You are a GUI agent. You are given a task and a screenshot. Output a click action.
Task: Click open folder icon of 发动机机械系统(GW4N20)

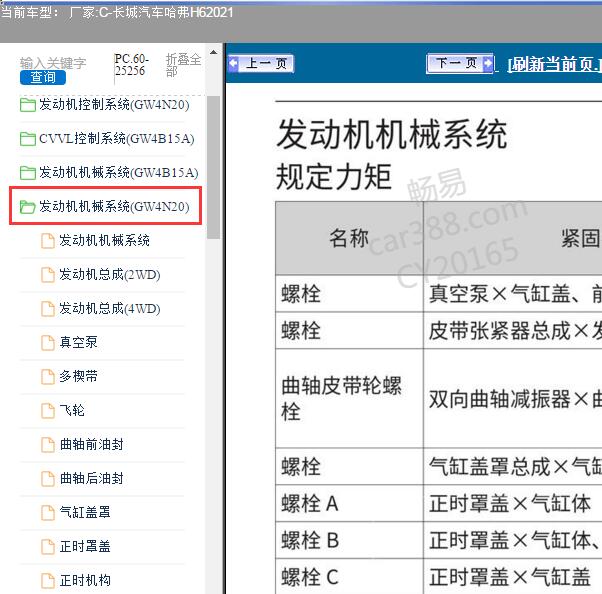(x=28, y=207)
